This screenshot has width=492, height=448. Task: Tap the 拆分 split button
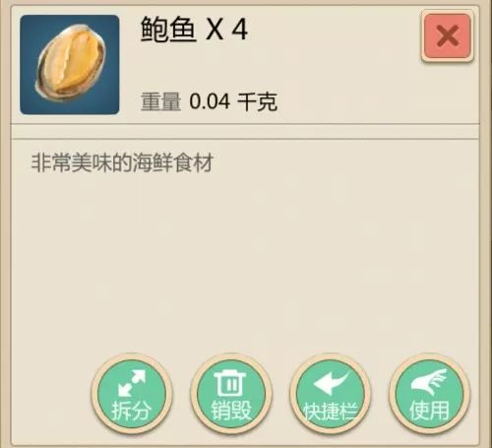click(132, 394)
